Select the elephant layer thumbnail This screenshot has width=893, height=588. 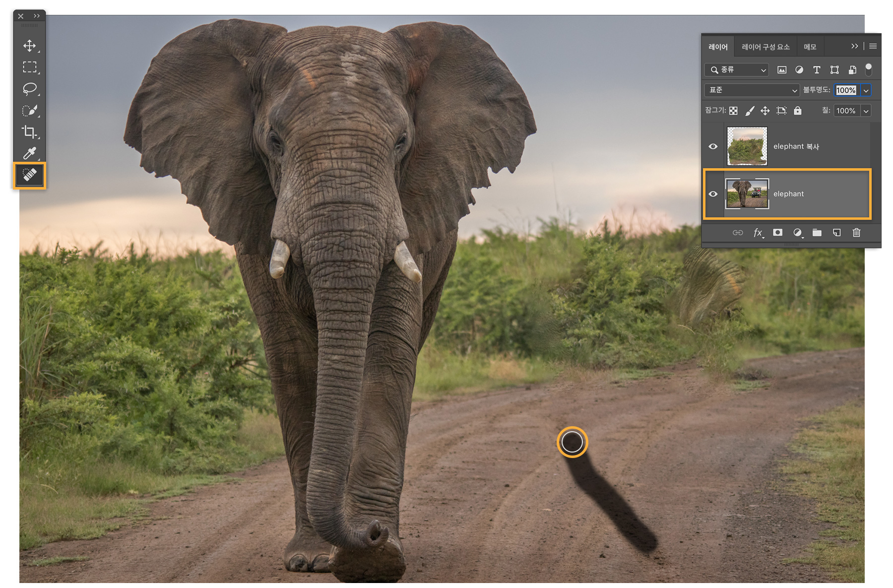tap(747, 194)
